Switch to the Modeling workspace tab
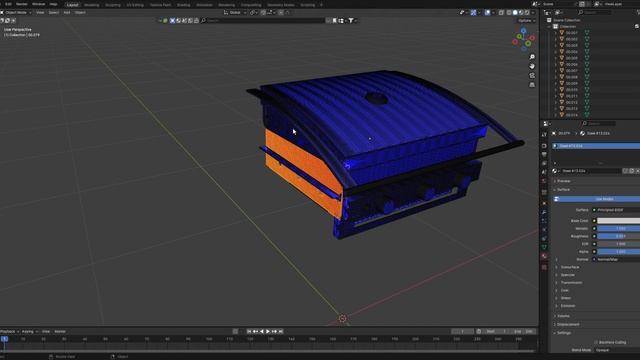Screen dimensions: 640x360 click(x=91, y=5)
